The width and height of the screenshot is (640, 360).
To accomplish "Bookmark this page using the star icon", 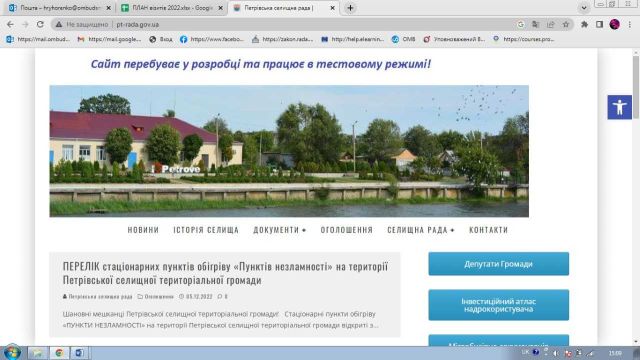I will coord(566,24).
